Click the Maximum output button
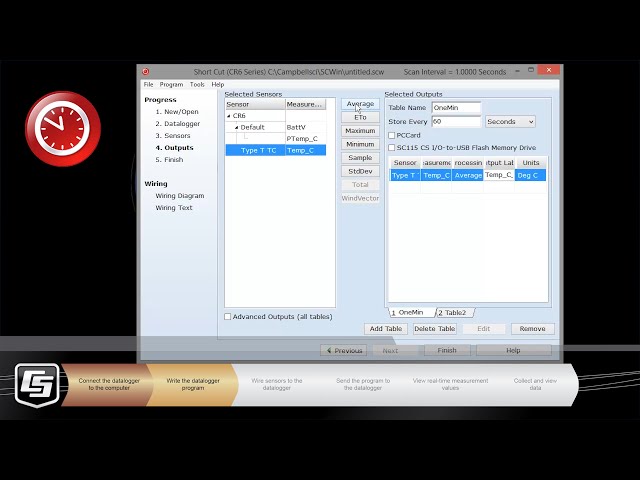640x480 pixels. [x=360, y=131]
